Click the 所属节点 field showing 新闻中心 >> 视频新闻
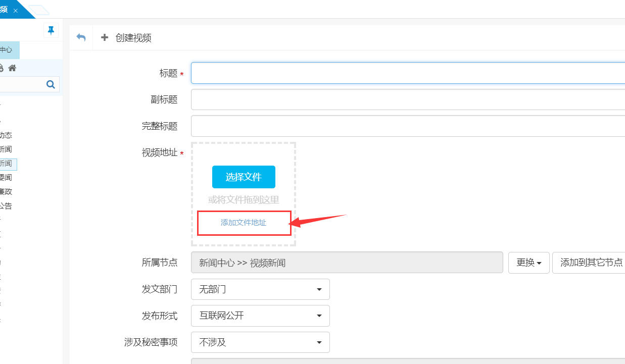The image size is (625, 364). [347, 263]
